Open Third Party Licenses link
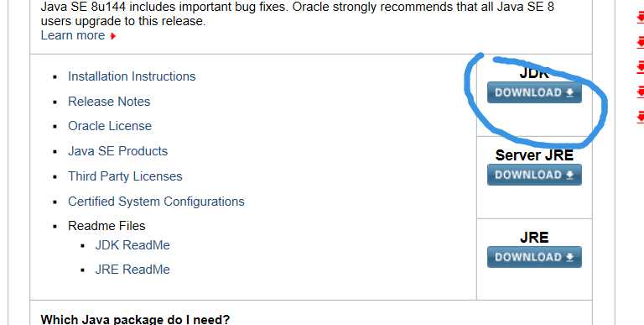Viewport: 644px width, 325px height. coord(125,176)
